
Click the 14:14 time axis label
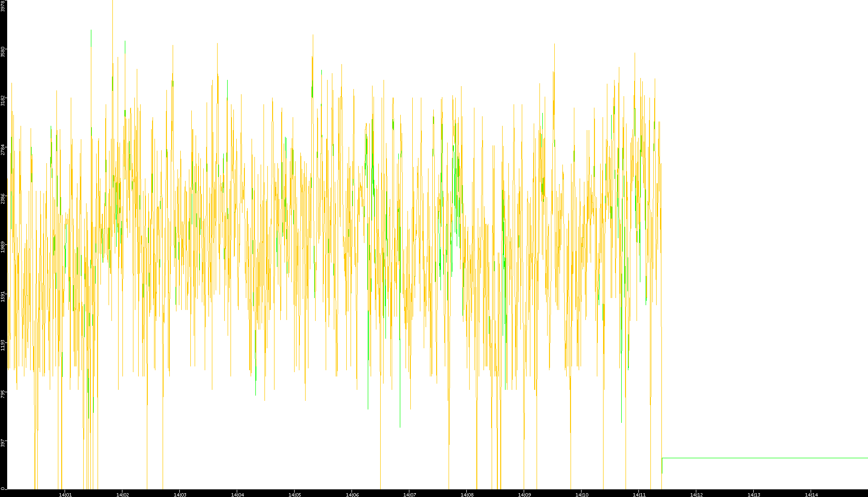click(811, 495)
